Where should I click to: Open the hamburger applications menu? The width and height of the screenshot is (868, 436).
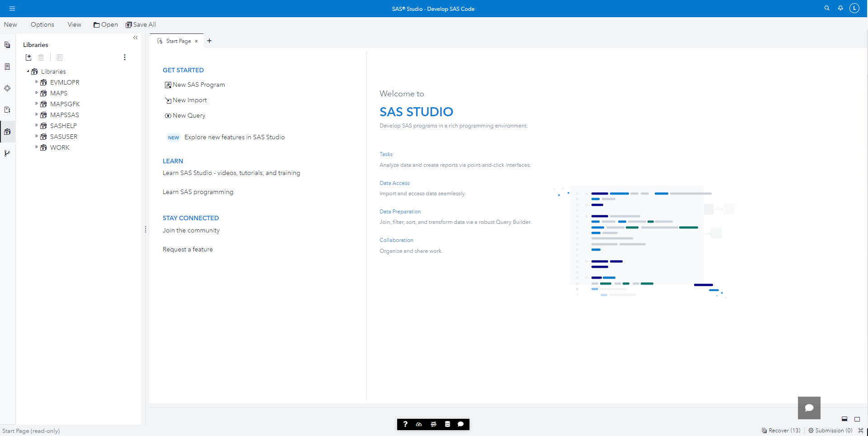[x=12, y=9]
